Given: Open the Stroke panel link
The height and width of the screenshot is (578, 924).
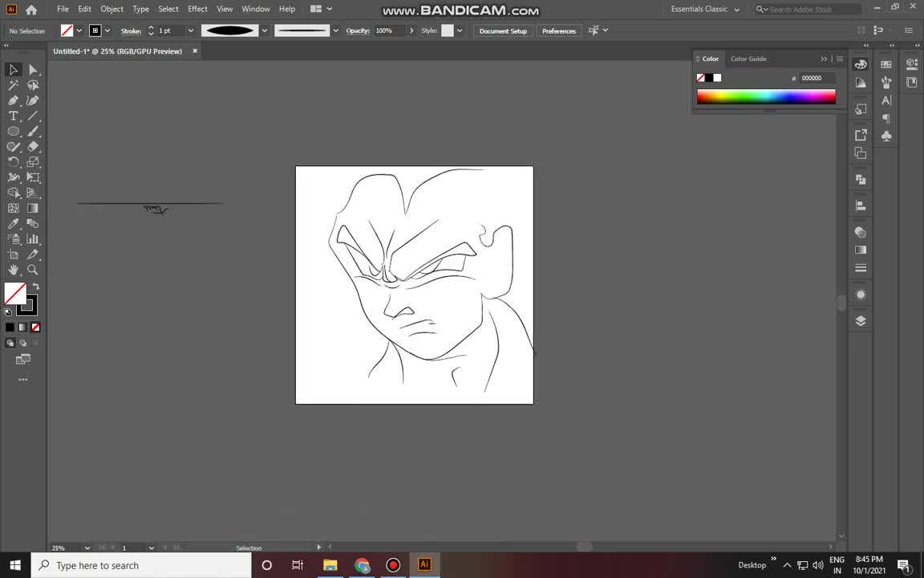Looking at the screenshot, I should pyautogui.click(x=131, y=31).
